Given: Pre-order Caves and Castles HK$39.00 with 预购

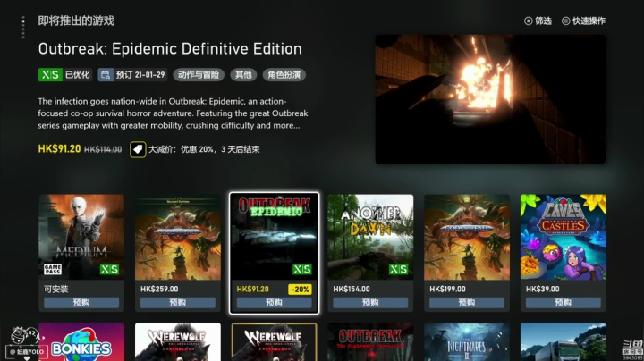Looking at the screenshot, I should click(x=563, y=303).
